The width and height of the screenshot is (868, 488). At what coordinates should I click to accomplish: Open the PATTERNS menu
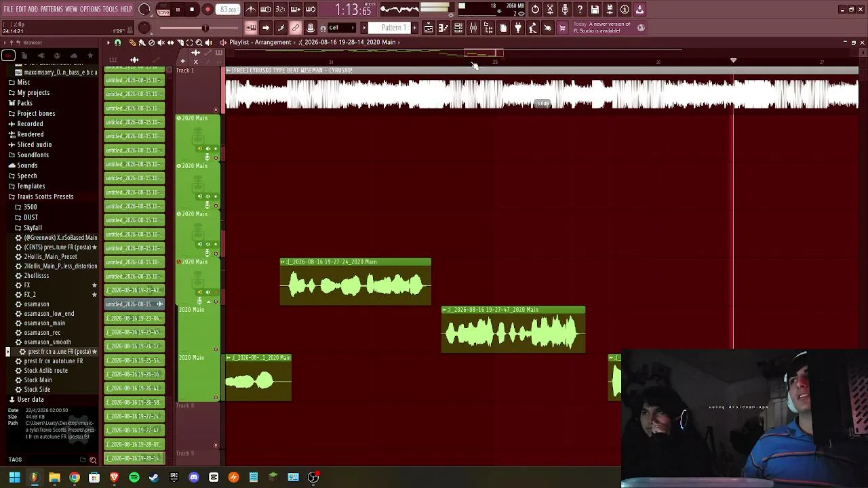[x=52, y=9]
